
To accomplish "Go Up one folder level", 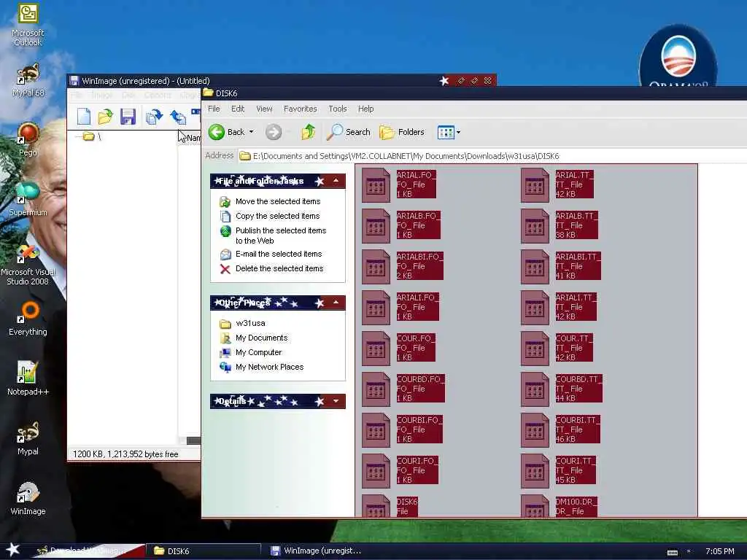I will point(309,131).
